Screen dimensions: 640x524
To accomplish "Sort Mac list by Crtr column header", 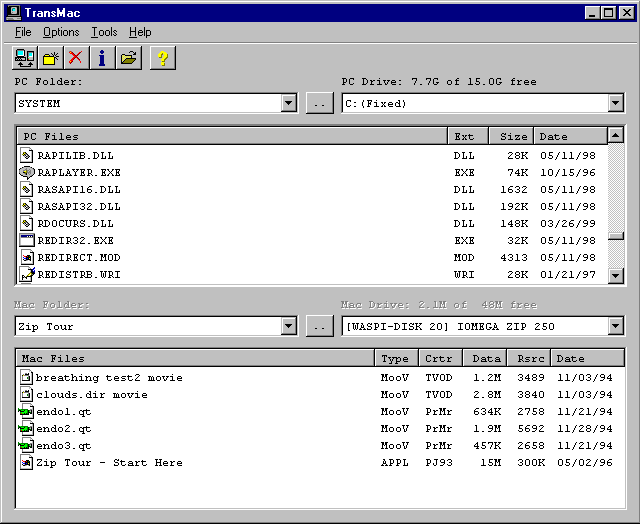I will pyautogui.click(x=441, y=358).
